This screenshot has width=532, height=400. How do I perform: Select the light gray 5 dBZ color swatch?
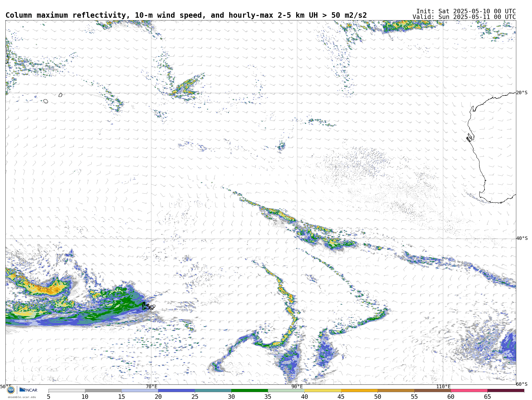(67, 391)
